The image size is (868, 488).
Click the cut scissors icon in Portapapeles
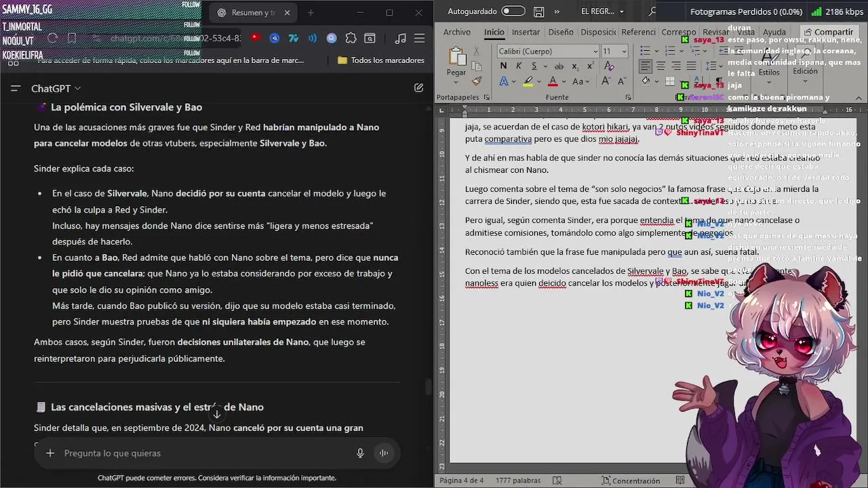coord(477,51)
